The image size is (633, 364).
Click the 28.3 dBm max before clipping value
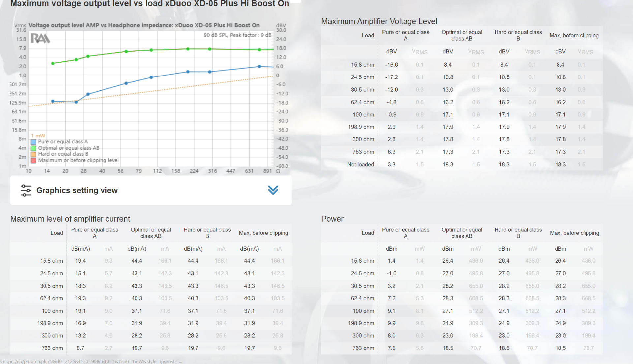560,298
